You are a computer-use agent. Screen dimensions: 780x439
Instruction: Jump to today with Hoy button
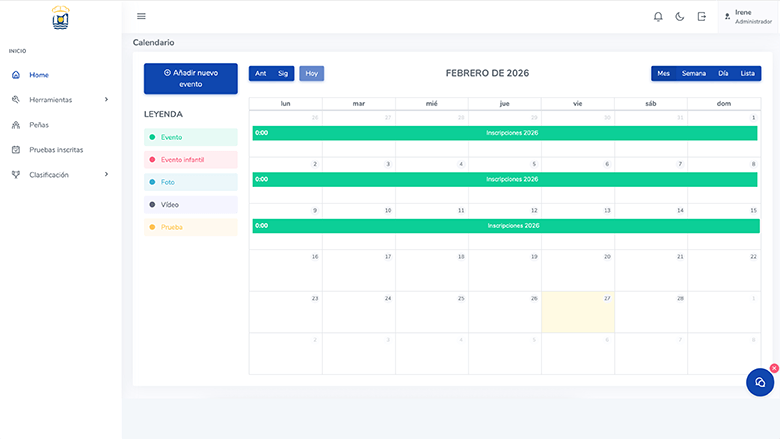pos(312,73)
